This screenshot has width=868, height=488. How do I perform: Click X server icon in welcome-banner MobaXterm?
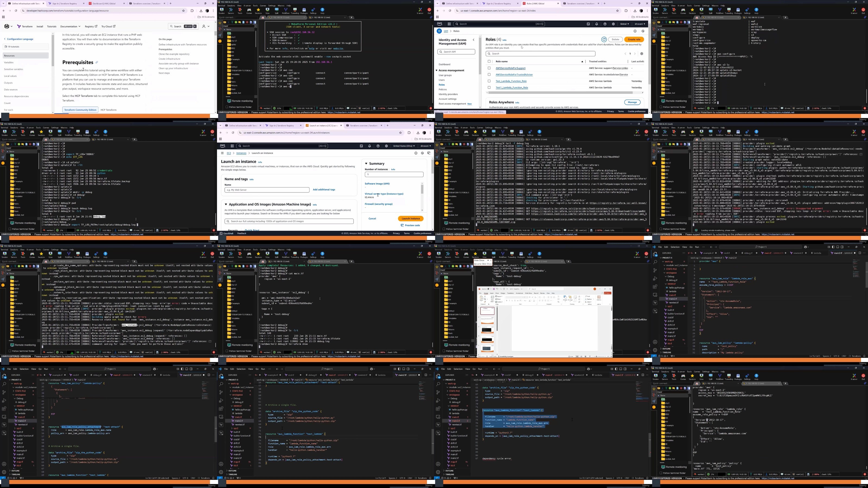[420, 11]
